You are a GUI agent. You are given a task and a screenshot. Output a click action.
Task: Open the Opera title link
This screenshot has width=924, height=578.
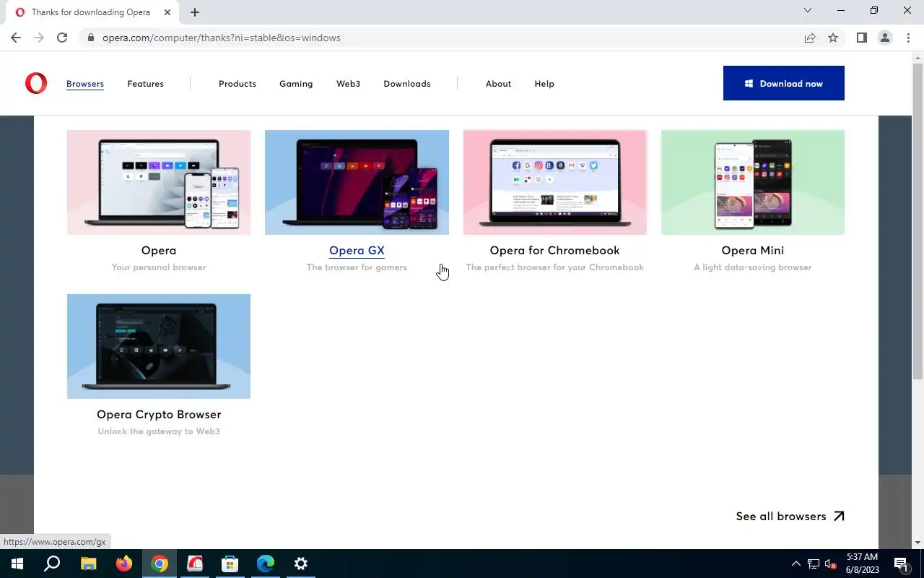[159, 251]
